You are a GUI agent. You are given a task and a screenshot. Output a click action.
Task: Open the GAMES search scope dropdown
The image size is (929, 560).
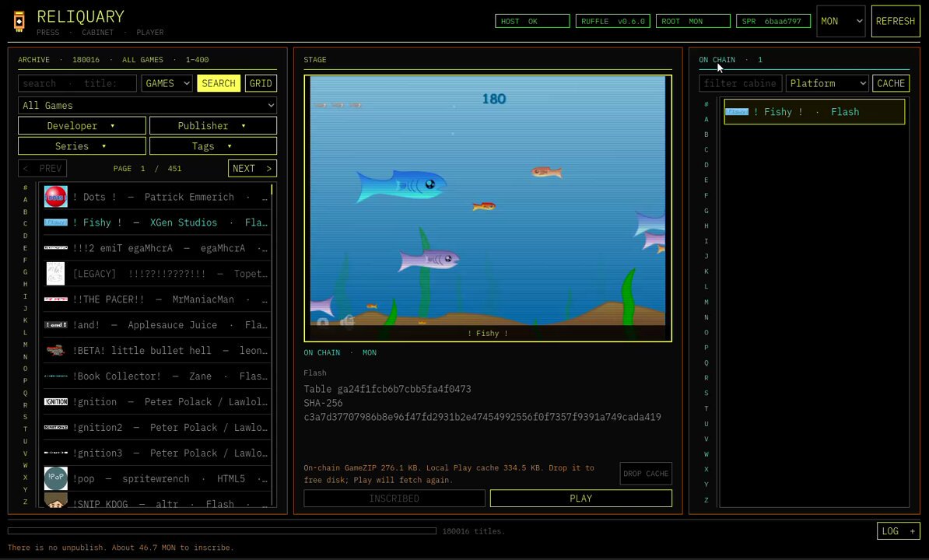(x=167, y=83)
